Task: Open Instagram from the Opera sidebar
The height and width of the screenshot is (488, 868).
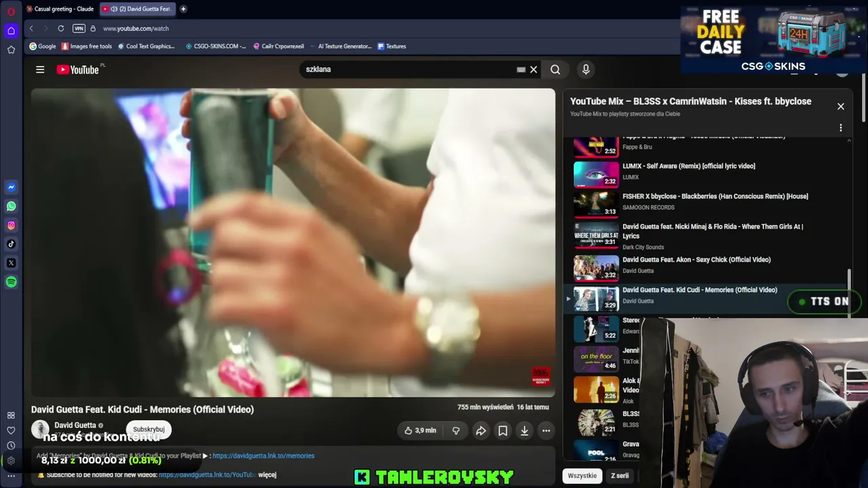Action: pos(11,225)
